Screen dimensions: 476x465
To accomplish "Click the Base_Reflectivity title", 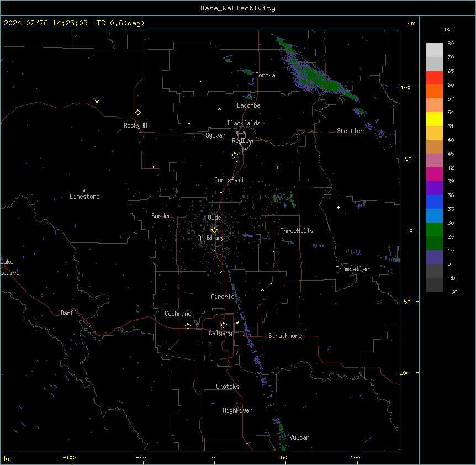I will pos(238,8).
